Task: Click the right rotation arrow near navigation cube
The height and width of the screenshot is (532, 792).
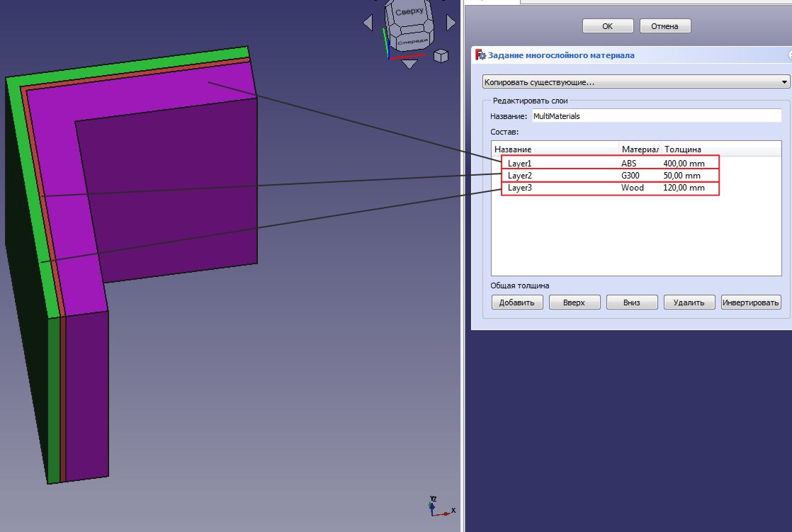Action: pyautogui.click(x=451, y=23)
